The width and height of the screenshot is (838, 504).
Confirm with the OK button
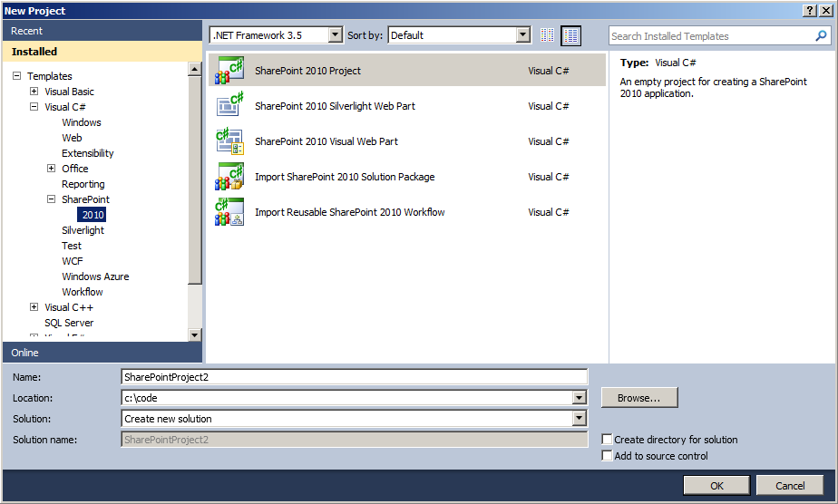pyautogui.click(x=716, y=485)
